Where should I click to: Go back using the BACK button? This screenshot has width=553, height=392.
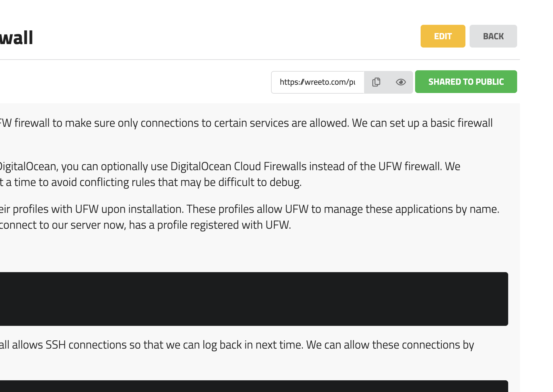click(x=493, y=36)
